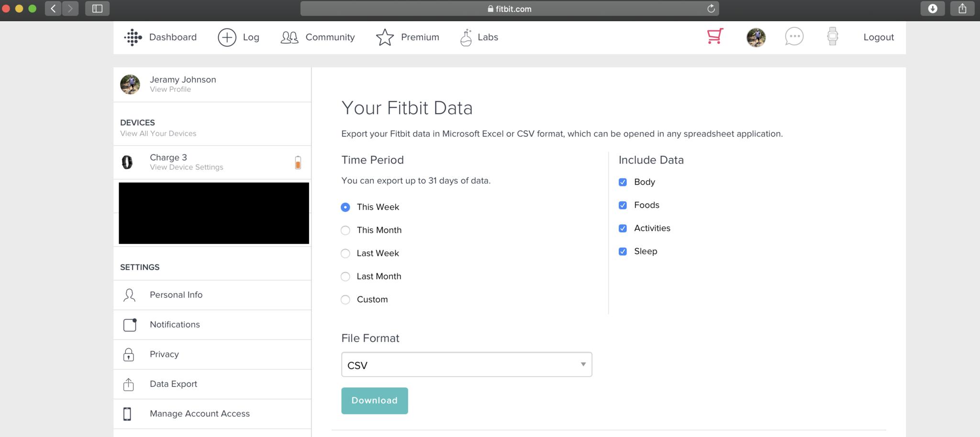Select the Last Week radio button
Screen dimensions: 980x437
coord(345,253)
